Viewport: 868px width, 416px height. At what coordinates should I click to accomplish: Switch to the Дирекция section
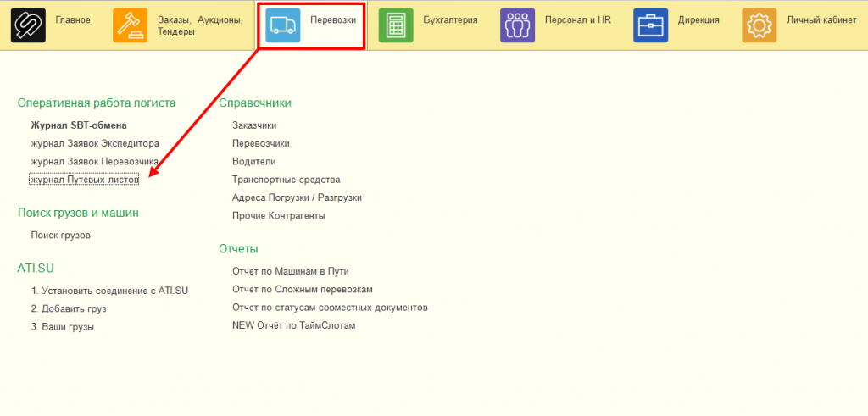tap(698, 20)
